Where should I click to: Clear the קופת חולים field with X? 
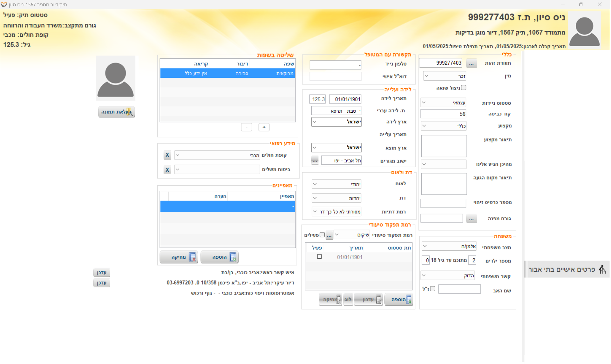click(x=167, y=155)
